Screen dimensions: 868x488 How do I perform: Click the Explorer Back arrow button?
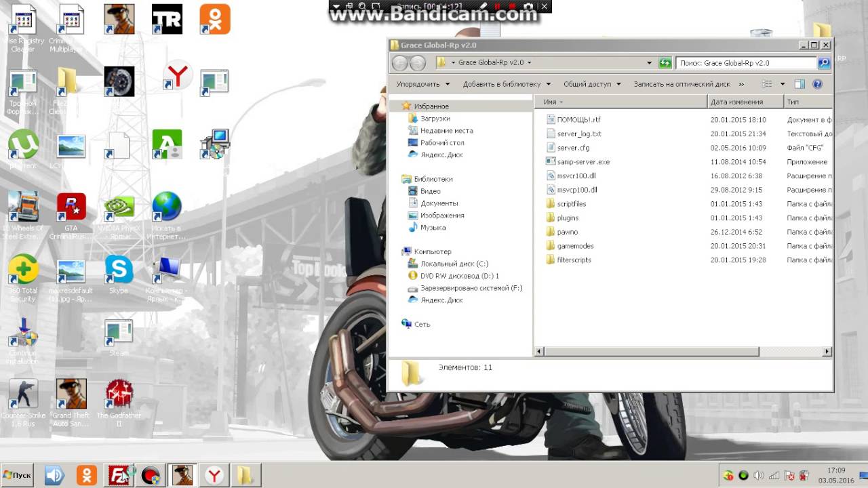[399, 63]
